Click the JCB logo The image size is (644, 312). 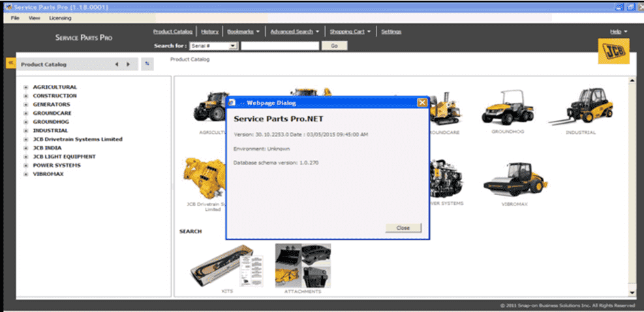(613, 51)
